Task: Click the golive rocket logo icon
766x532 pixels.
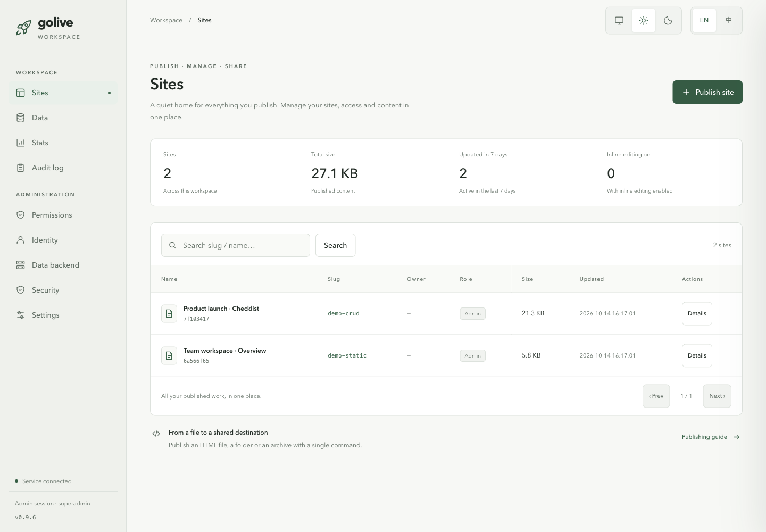Action: point(23,28)
